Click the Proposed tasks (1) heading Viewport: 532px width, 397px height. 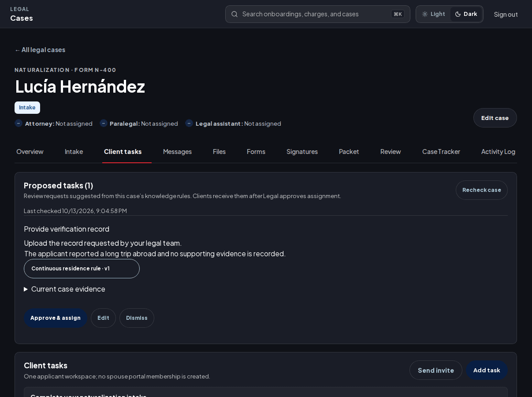pos(58,185)
